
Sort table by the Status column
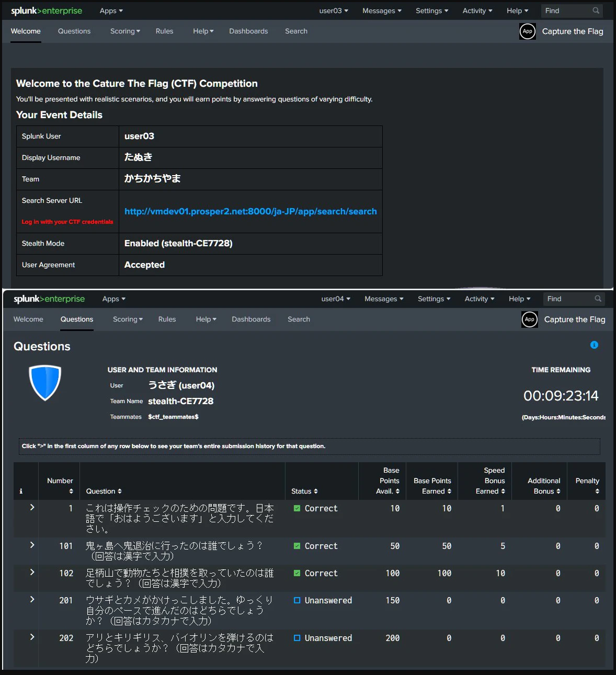(x=304, y=491)
